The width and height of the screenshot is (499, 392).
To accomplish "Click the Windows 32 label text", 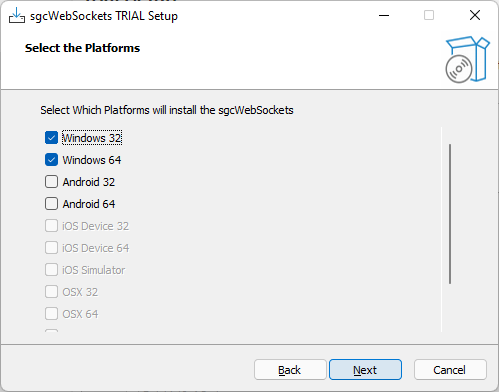I will click(92, 138).
